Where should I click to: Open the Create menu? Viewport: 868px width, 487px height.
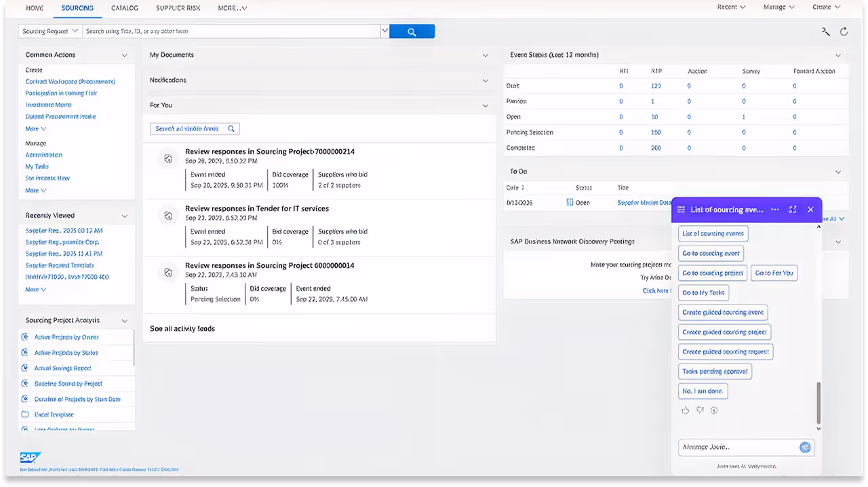coord(826,7)
